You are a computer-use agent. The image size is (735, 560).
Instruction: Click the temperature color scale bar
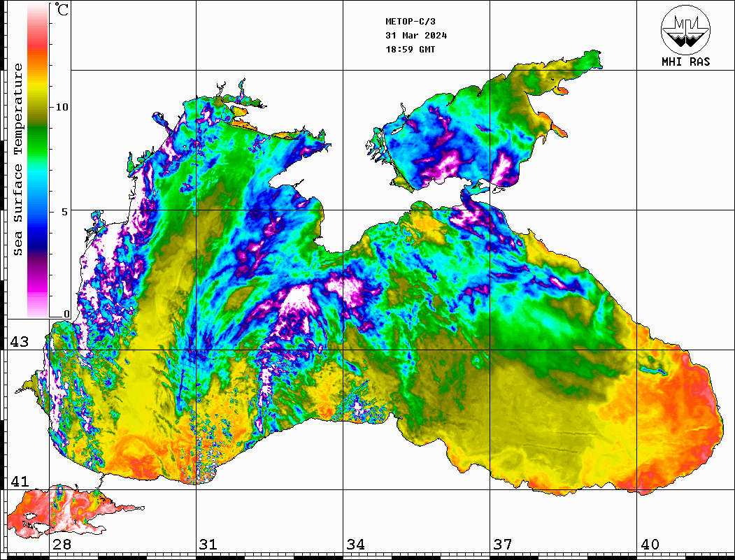point(38,160)
